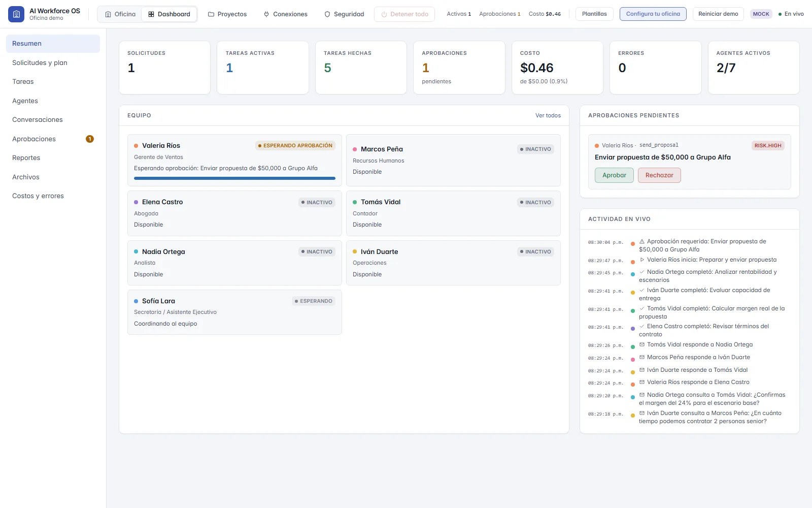812x508 pixels.
Task: Open the Proyectos menu
Action: click(x=227, y=14)
